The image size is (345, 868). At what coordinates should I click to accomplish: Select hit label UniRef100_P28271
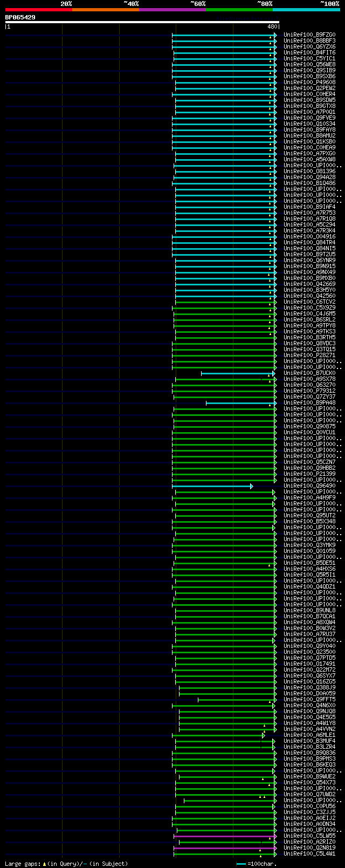click(x=309, y=356)
